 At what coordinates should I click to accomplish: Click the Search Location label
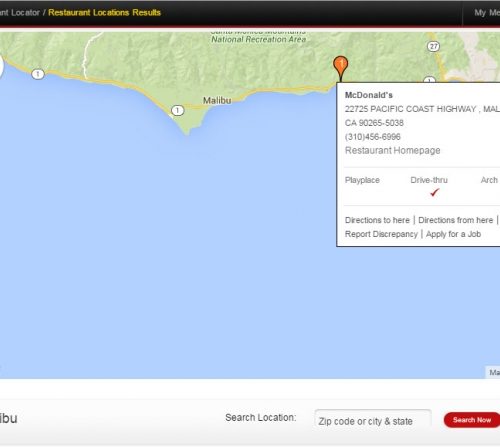click(x=261, y=418)
